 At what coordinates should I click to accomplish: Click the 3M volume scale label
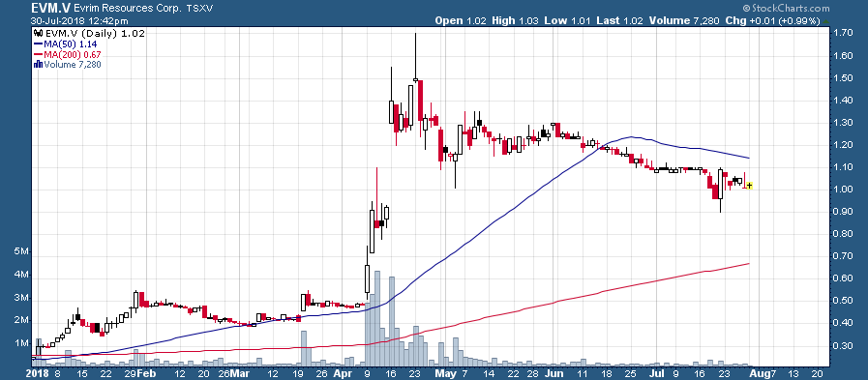tap(21, 298)
